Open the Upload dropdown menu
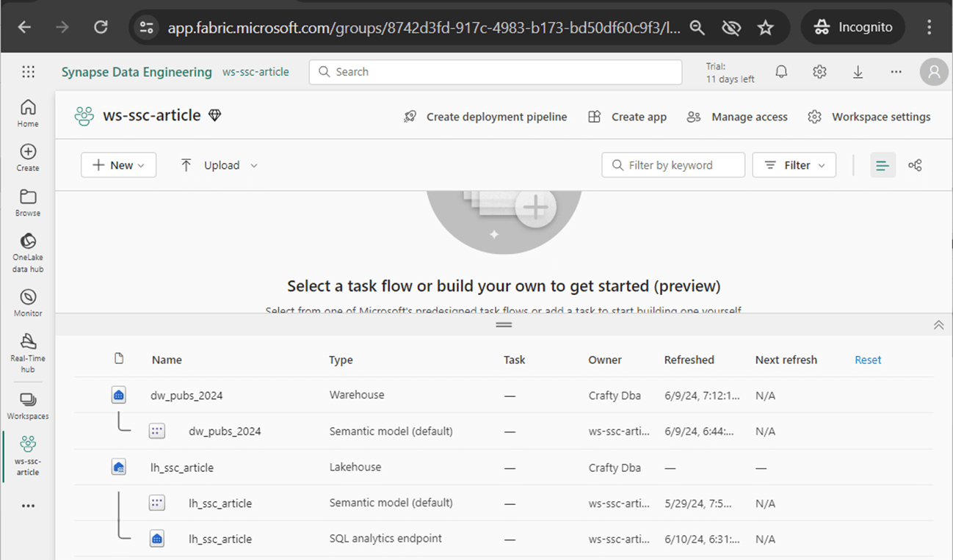The height and width of the screenshot is (560, 953). point(220,165)
